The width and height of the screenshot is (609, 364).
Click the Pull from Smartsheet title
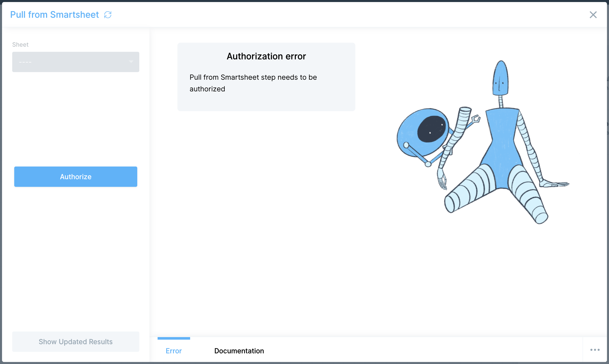[55, 15]
